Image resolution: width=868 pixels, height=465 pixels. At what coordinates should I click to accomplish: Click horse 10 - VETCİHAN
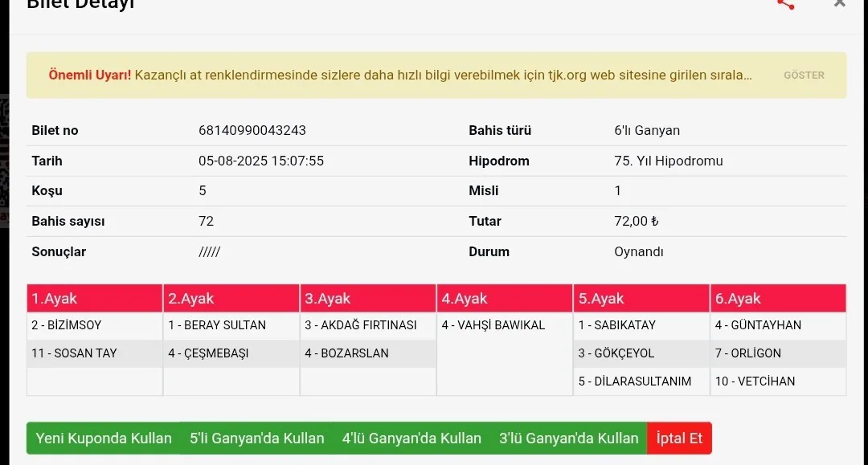click(755, 381)
